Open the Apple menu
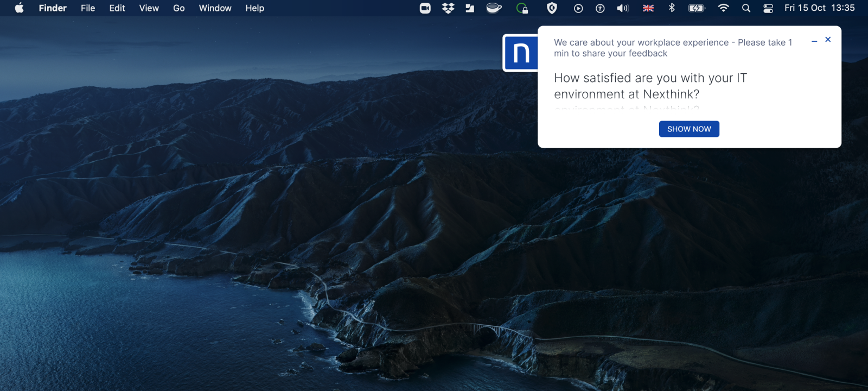This screenshot has height=391, width=868. point(19,8)
